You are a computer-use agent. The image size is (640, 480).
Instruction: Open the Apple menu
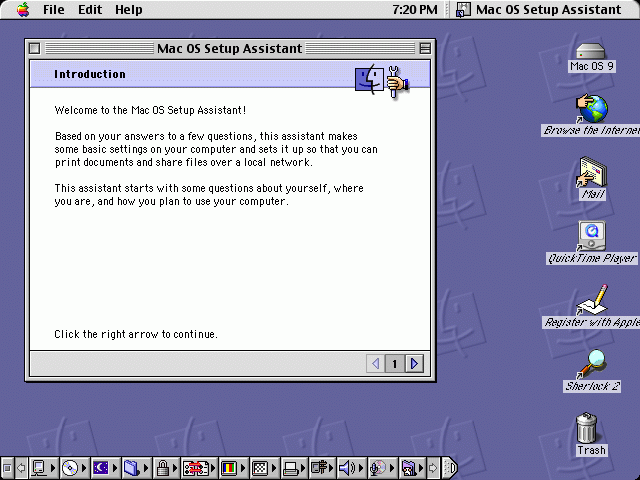point(22,10)
